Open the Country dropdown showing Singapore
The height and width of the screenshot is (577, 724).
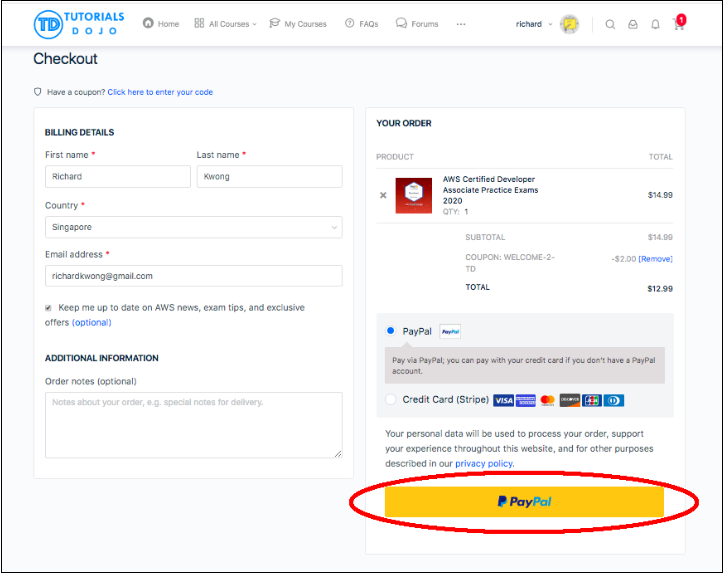[x=193, y=227]
